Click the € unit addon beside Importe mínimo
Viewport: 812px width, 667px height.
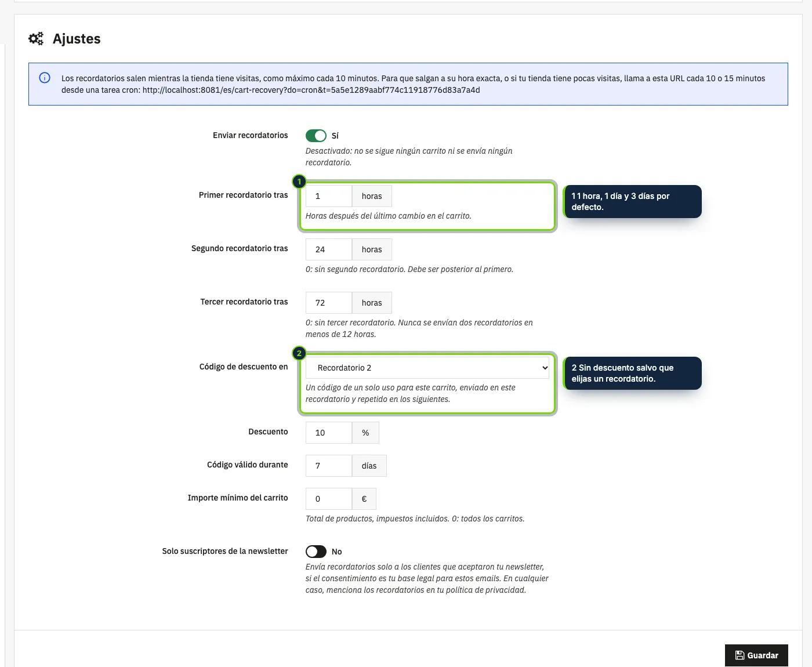(x=364, y=499)
